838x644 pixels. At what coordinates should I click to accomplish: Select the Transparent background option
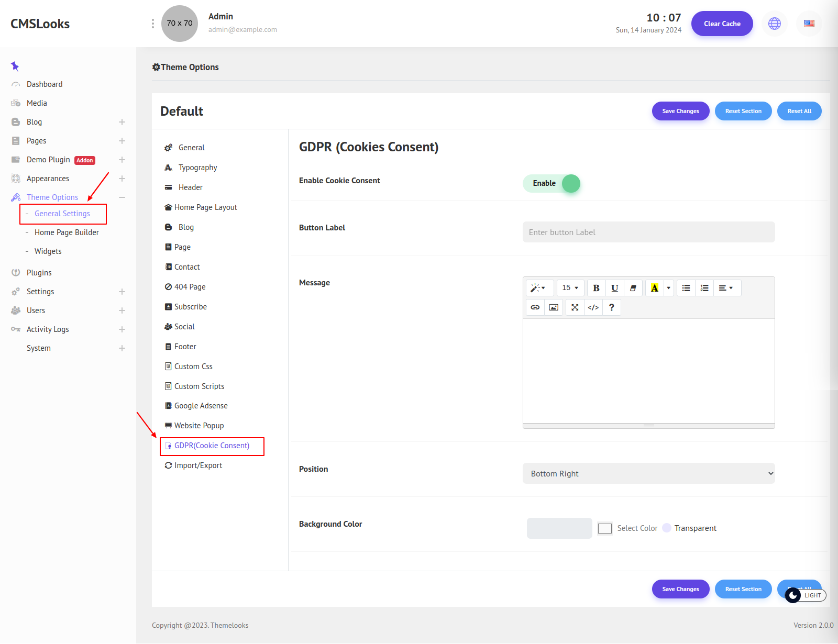667,528
